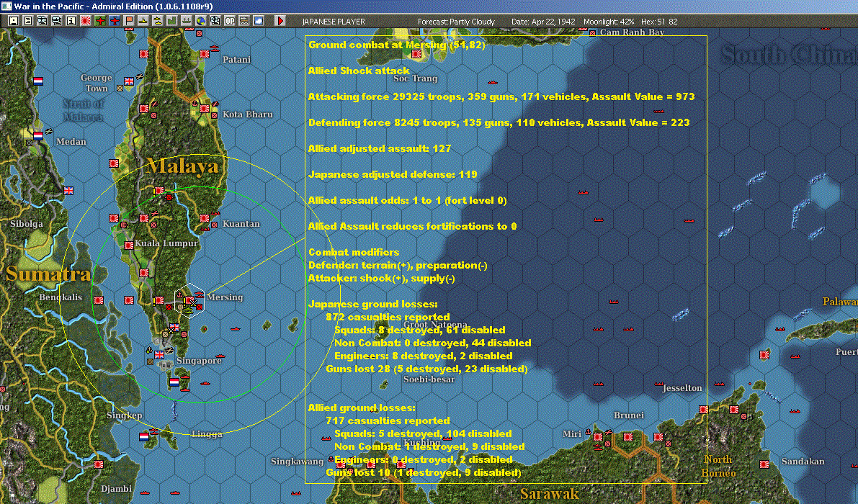Click the 'Sarawak' region label
This screenshot has width=858, height=504.
click(x=549, y=494)
